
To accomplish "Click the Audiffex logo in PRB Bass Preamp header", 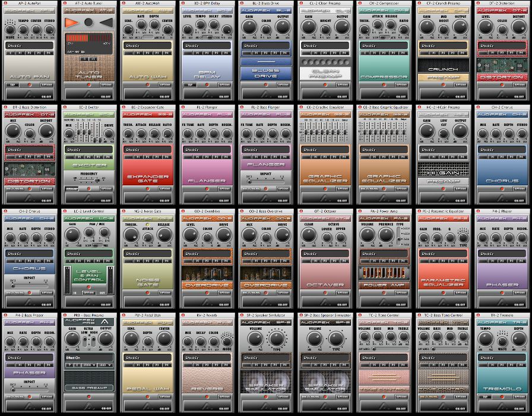I will point(104,322).
